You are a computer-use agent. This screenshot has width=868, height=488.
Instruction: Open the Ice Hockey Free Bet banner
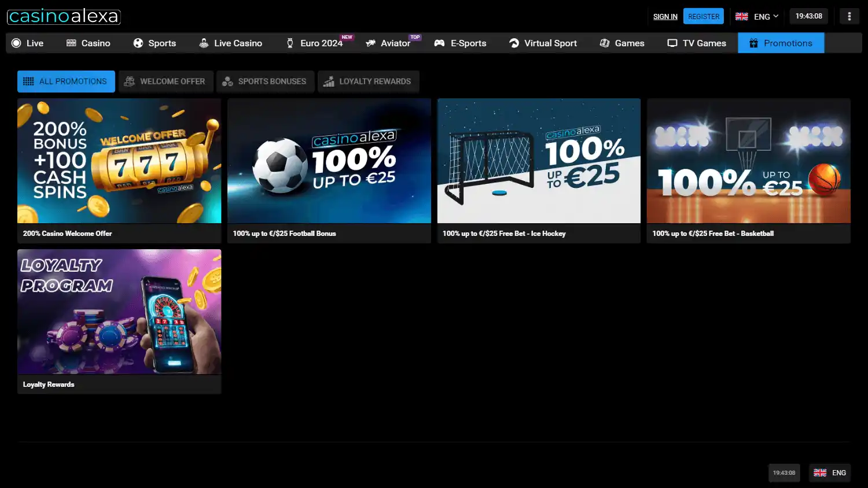(x=539, y=161)
